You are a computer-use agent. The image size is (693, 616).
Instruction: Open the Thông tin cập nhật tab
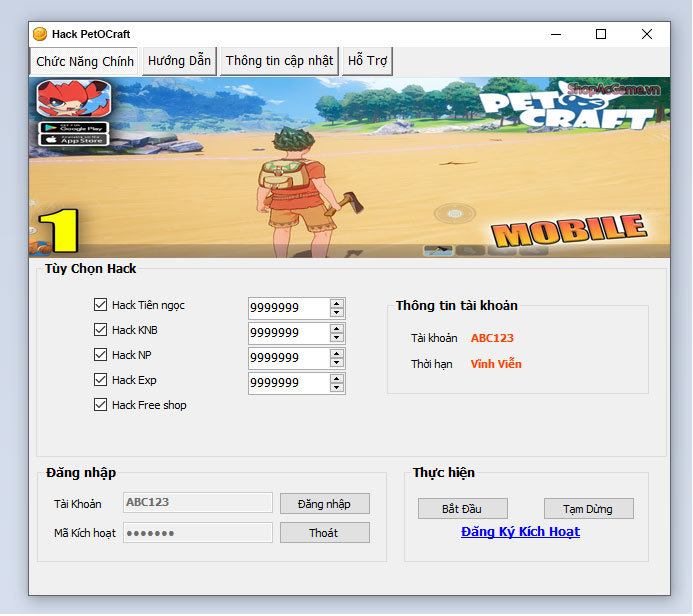coord(279,61)
